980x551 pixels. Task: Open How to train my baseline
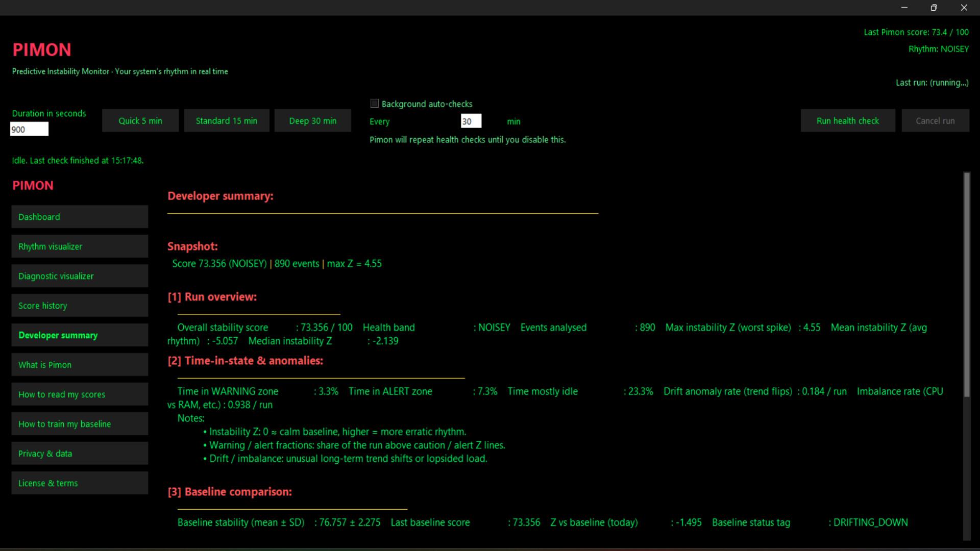pos(79,423)
